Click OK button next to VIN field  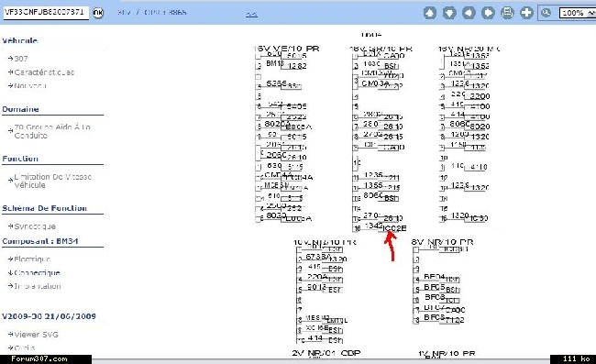point(98,13)
